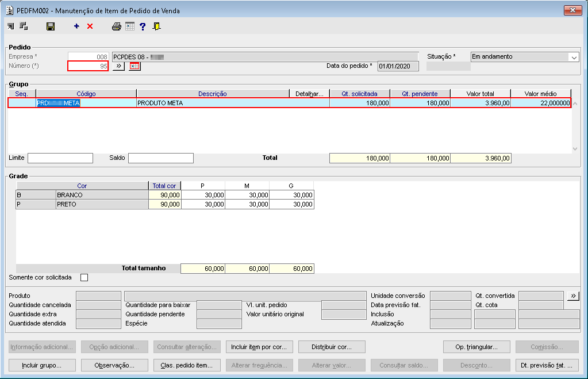Image resolution: width=588 pixels, height=379 pixels.
Task: Click the Qt. solicitada column header
Action: click(x=359, y=94)
